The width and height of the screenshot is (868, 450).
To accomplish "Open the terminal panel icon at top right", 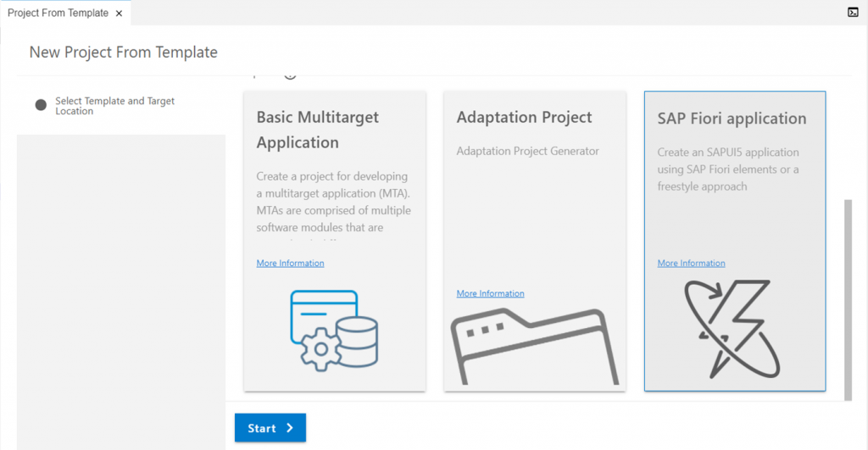I will [x=853, y=12].
